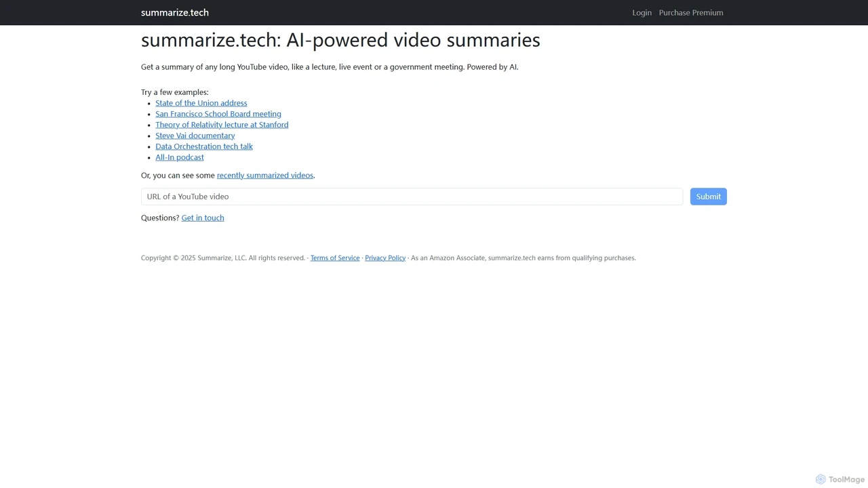Open the State of the Union address example
Viewport: 868px width, 488px height.
tap(201, 103)
